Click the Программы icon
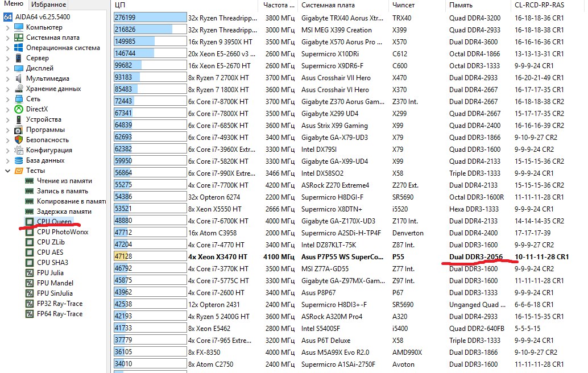 click(x=19, y=130)
